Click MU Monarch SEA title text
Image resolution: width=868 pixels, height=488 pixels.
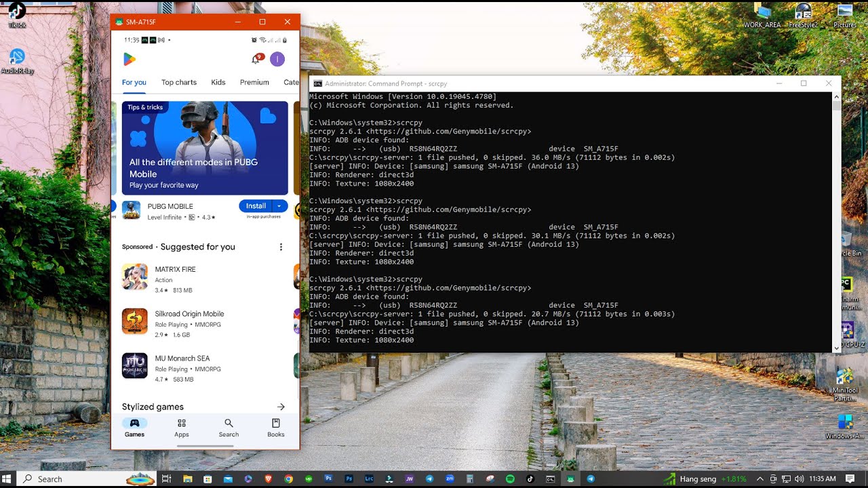point(182,358)
